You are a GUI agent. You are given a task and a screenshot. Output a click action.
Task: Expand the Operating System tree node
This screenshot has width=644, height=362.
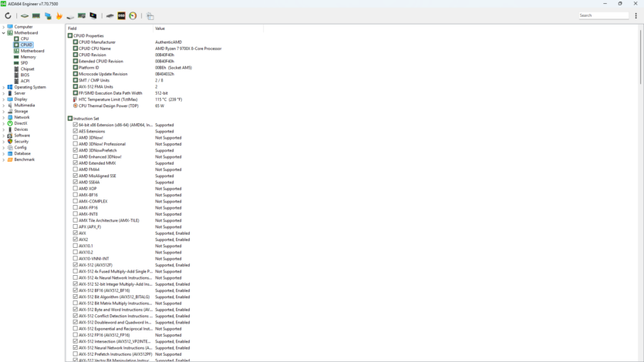[x=4, y=87]
